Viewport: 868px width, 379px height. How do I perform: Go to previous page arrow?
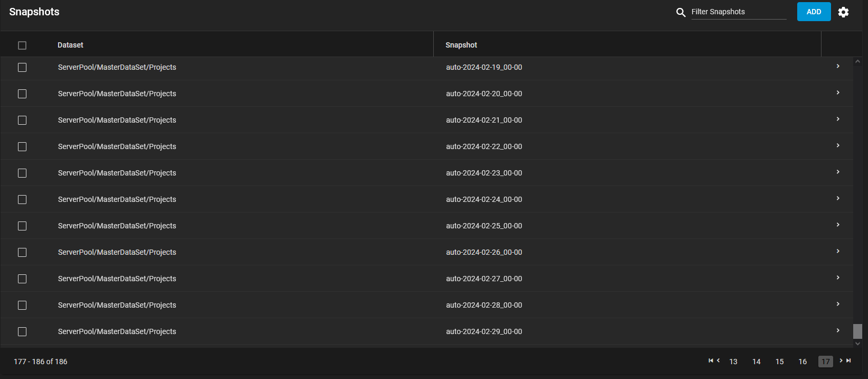point(718,360)
